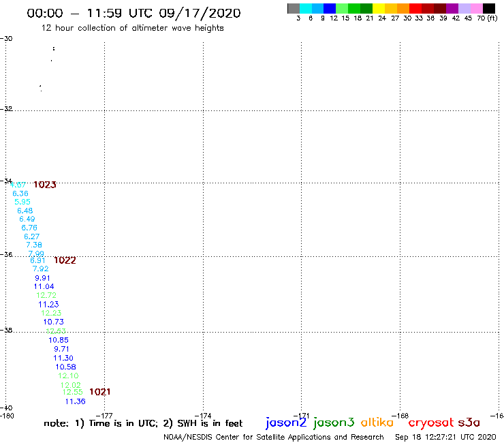Choose the lavender swatch in the color scale

pos(464,8)
